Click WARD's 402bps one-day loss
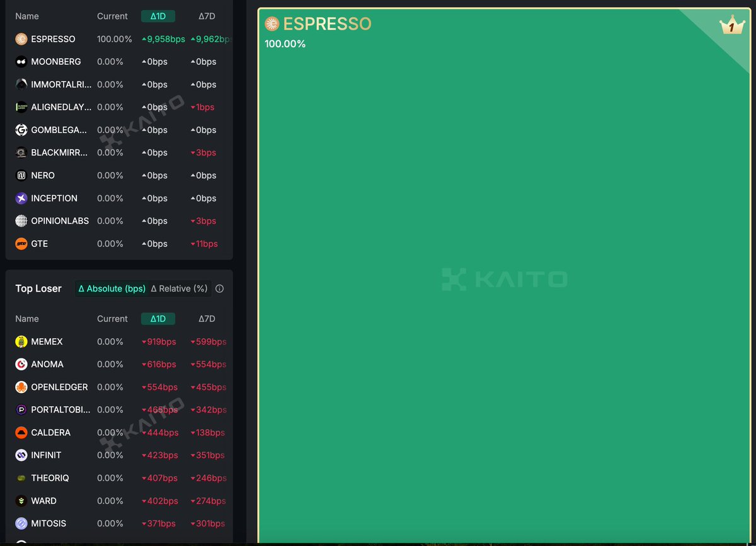Screen dimensions: 756x546 [x=159, y=501]
